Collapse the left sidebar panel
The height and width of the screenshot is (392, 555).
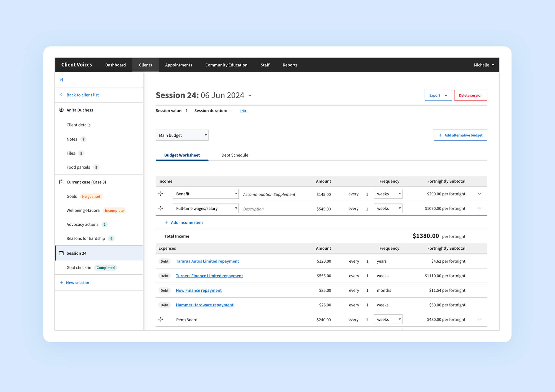pyautogui.click(x=61, y=79)
